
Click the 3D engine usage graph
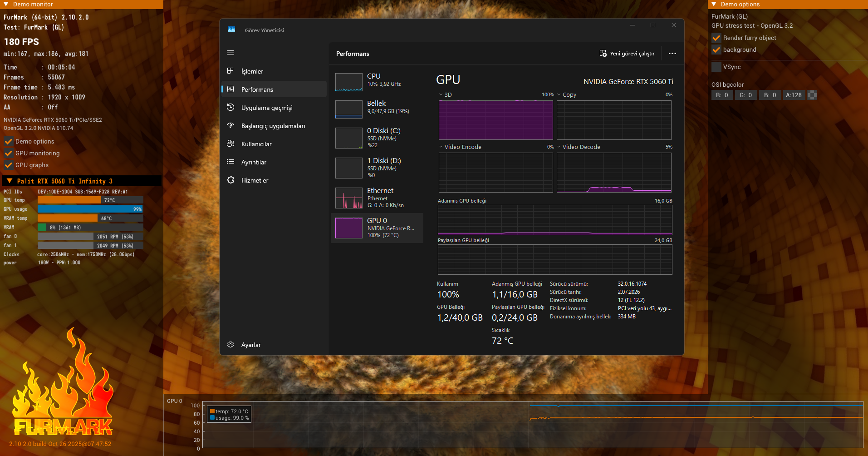(x=496, y=120)
